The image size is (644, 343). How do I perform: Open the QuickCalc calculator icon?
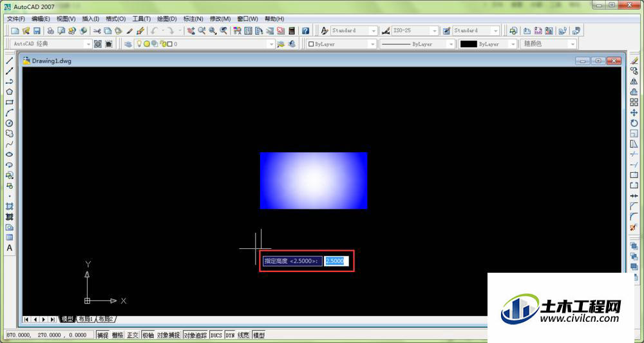[292, 31]
